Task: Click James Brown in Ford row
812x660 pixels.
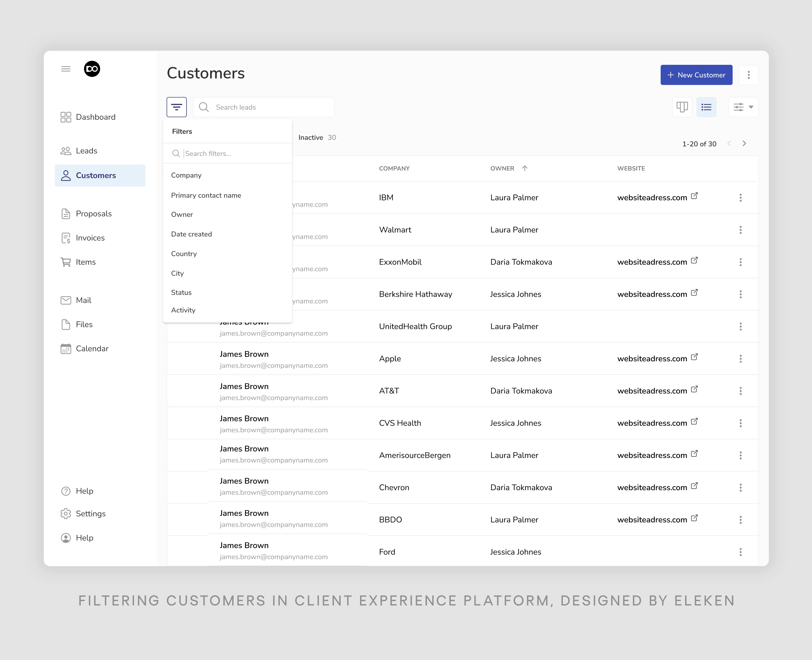Action: point(244,546)
